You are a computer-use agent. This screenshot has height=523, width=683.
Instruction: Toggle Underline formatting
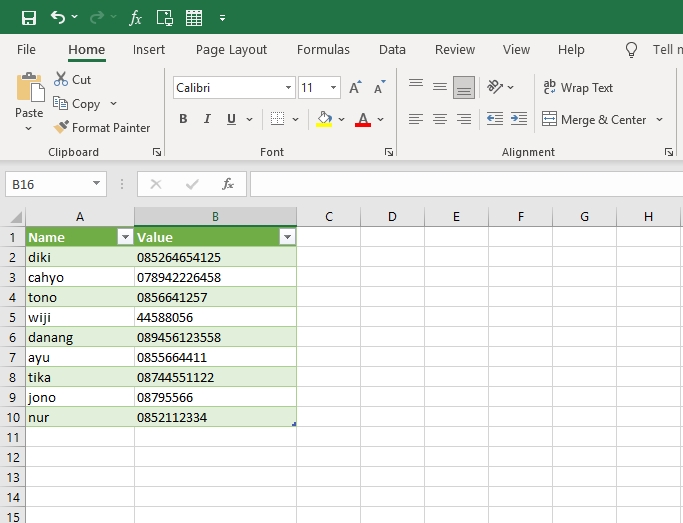231,119
